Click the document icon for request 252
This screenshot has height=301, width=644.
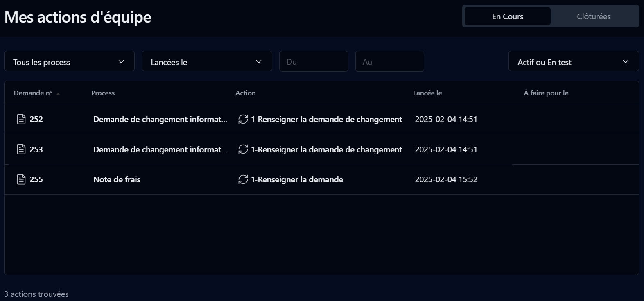[x=21, y=119]
